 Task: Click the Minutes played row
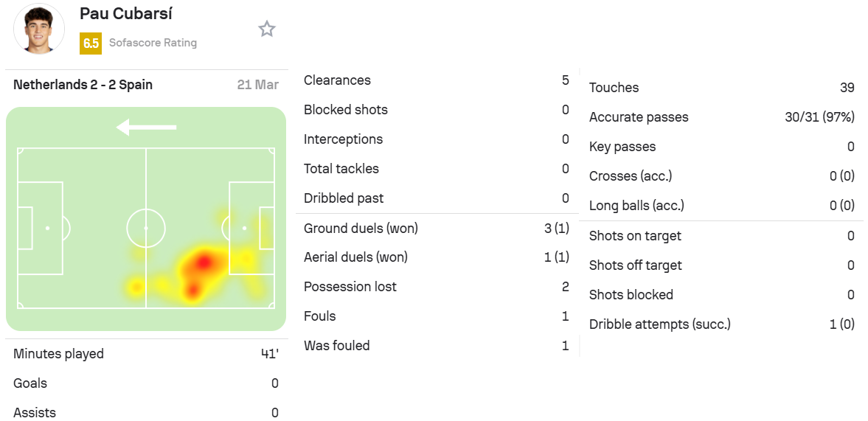tap(146, 353)
